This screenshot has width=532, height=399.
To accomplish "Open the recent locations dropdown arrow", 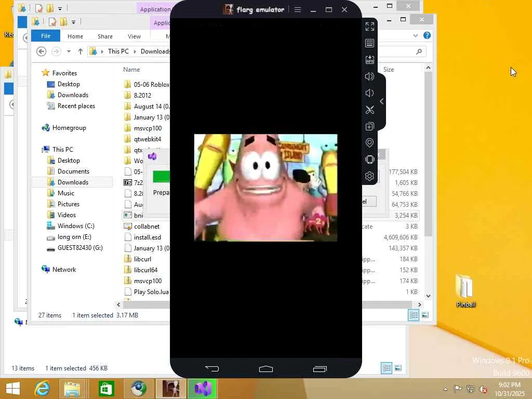I will coord(69,51).
